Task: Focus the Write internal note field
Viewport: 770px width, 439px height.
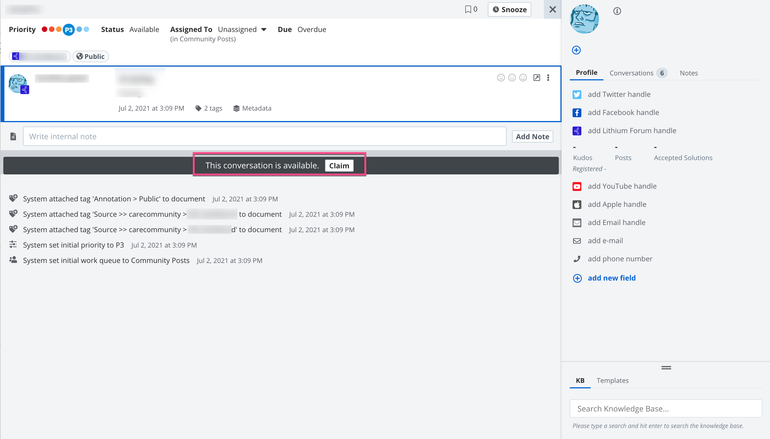Action: click(265, 137)
